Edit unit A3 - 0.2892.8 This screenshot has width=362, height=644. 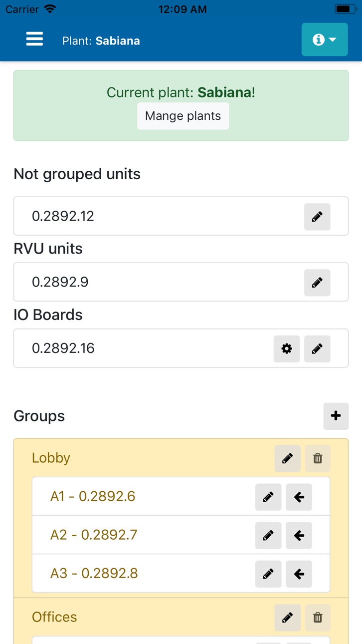[x=268, y=574]
